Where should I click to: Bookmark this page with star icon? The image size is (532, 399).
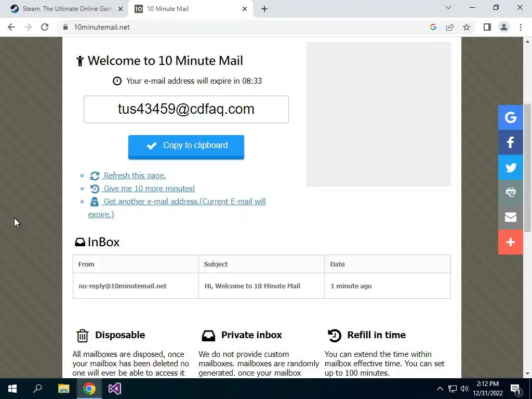[467, 27]
